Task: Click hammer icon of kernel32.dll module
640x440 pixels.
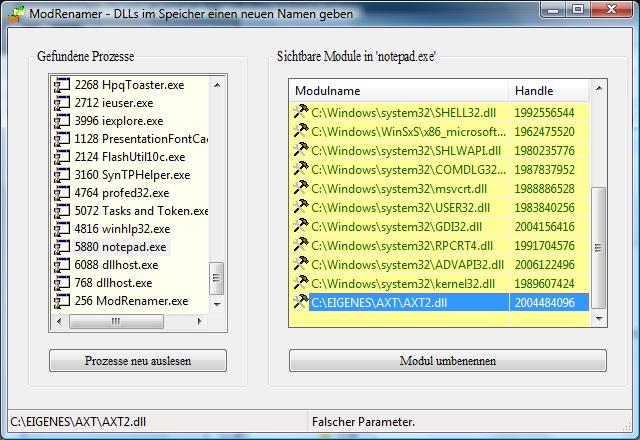Action: click(301, 283)
